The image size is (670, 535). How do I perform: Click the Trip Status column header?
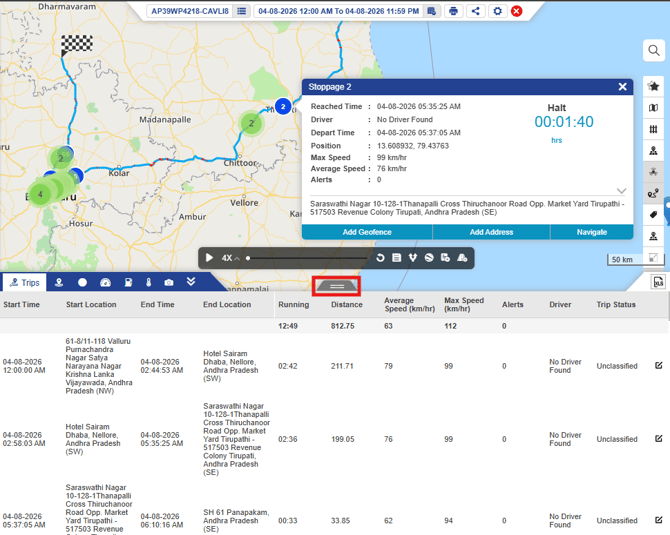tap(616, 305)
